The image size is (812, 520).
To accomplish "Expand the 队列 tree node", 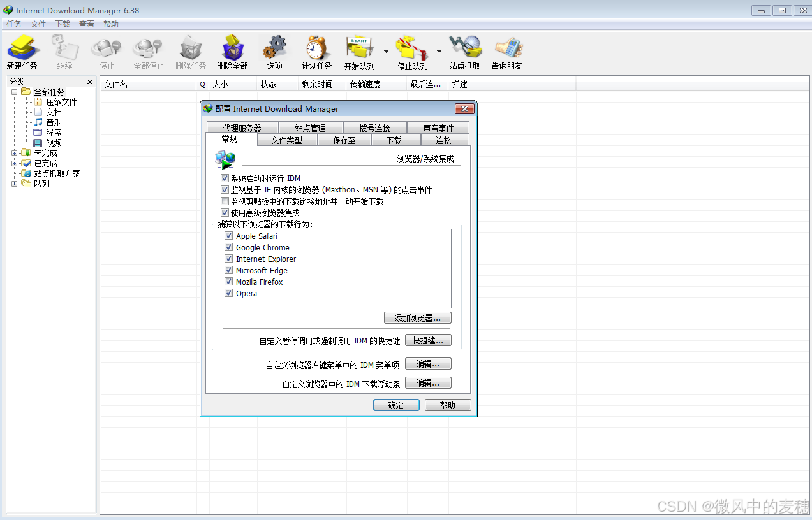I will tap(15, 184).
